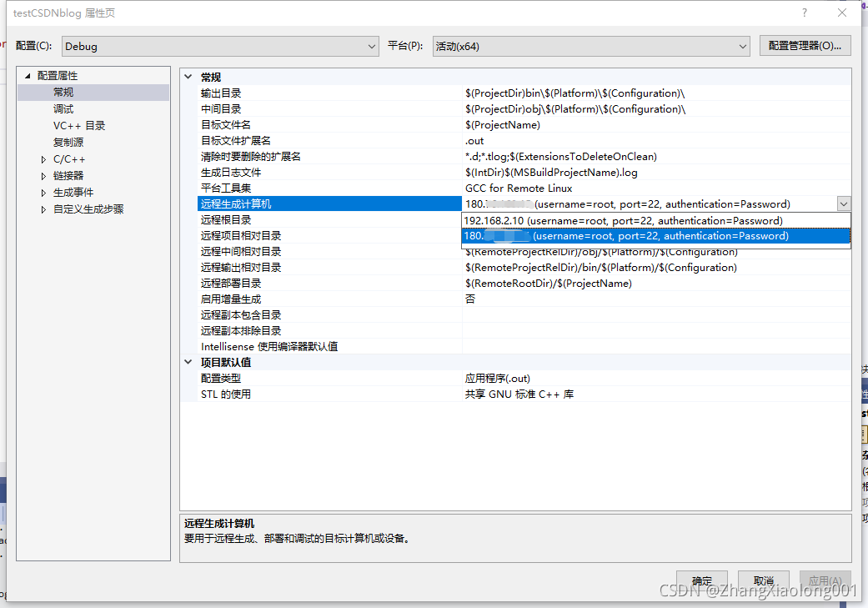
Task: Choose 192.168.2.10 remote machine option
Action: pyautogui.click(x=656, y=221)
